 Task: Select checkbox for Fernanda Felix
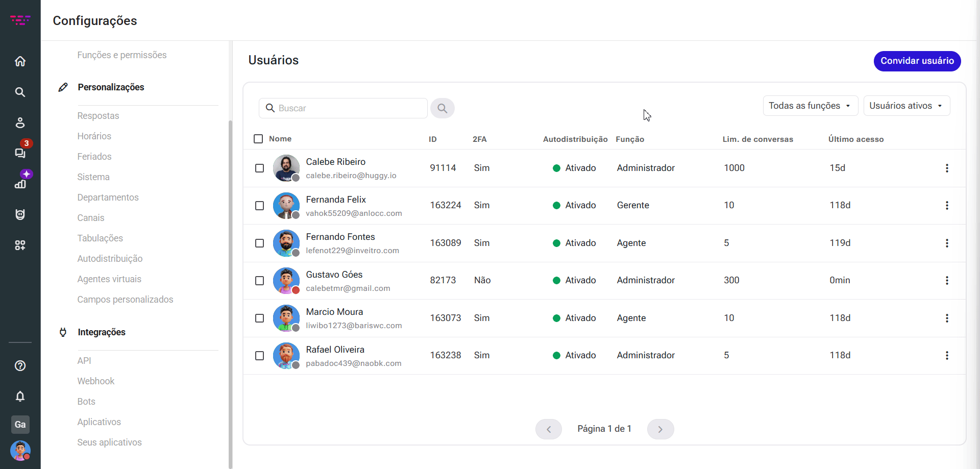pos(259,205)
